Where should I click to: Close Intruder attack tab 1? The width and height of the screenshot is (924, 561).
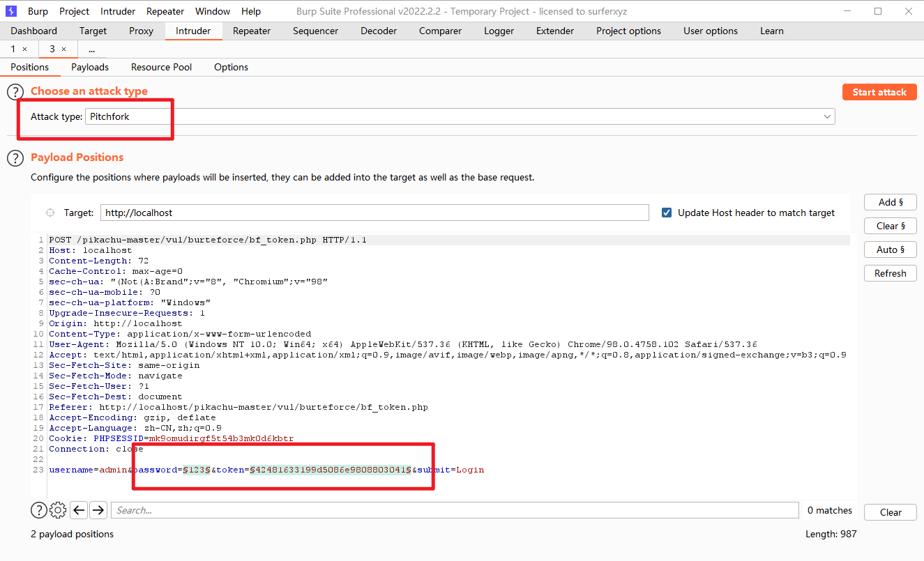(x=25, y=49)
